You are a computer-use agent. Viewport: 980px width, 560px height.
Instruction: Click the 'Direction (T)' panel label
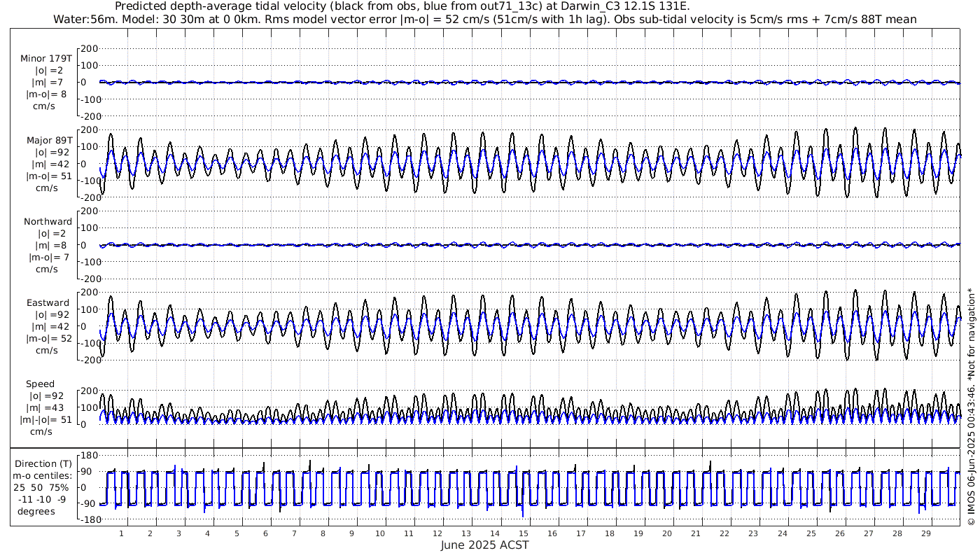tap(43, 463)
